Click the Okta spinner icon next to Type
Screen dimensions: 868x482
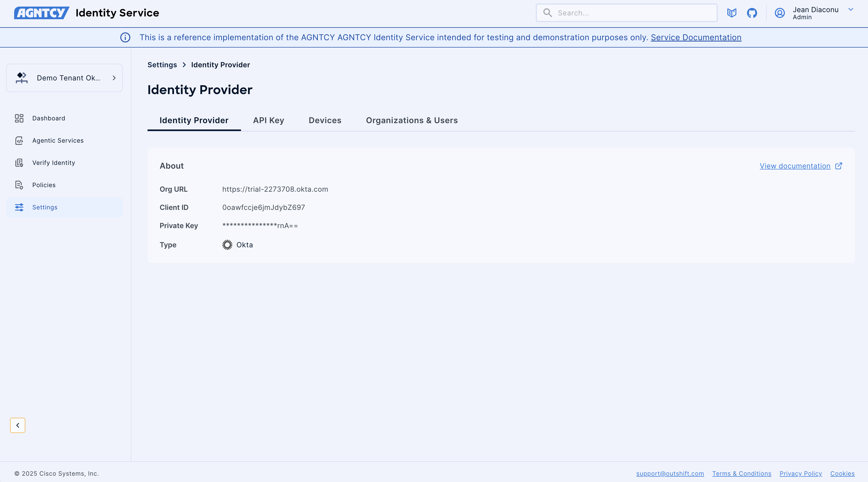click(x=227, y=245)
